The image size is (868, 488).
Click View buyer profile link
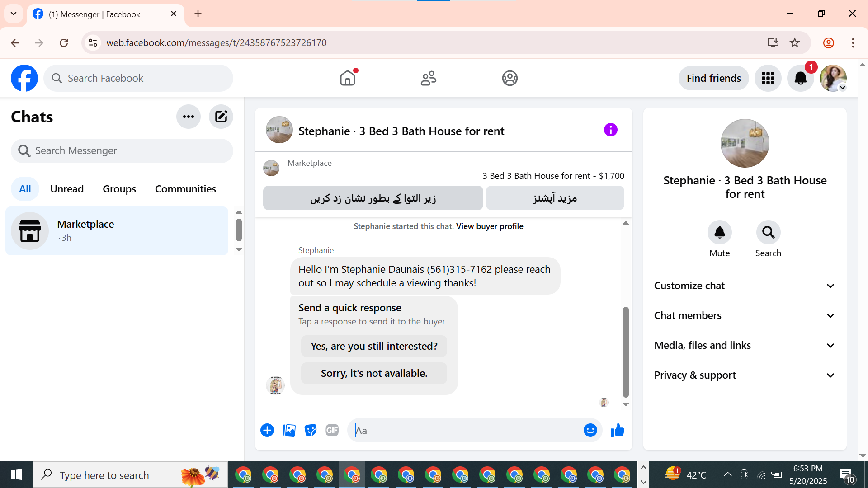click(x=490, y=226)
